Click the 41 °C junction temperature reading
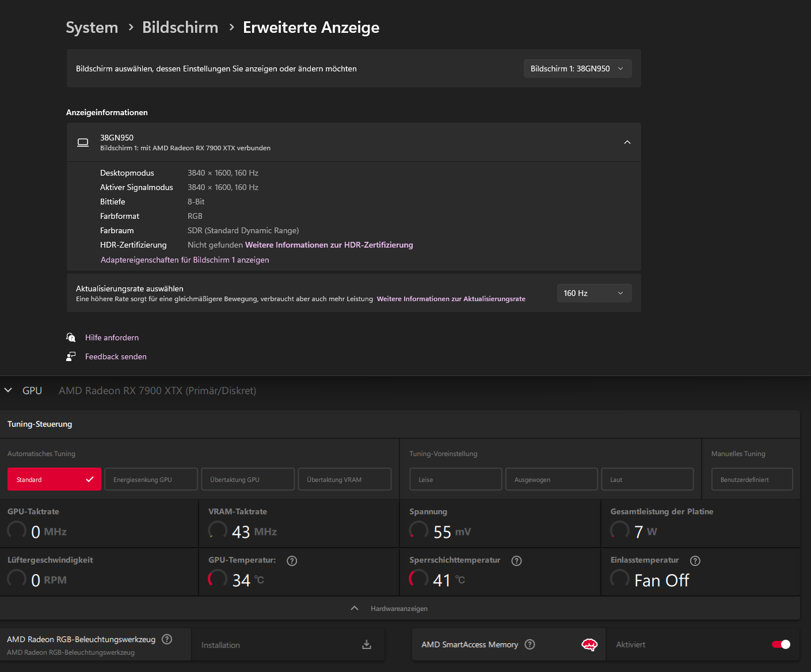811x672 pixels. pyautogui.click(x=449, y=580)
